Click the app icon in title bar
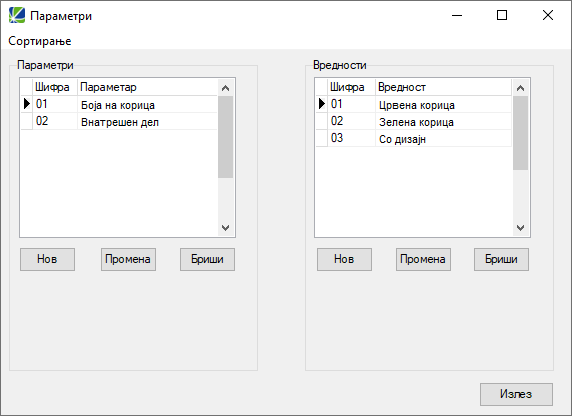Image resolution: width=572 pixels, height=416 pixels. pyautogui.click(x=17, y=15)
